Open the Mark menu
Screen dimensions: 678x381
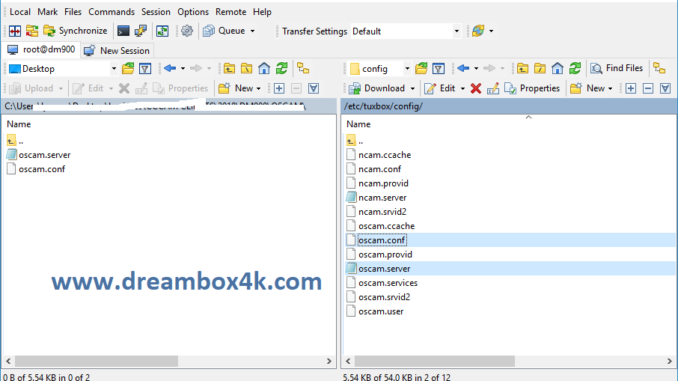[47, 12]
